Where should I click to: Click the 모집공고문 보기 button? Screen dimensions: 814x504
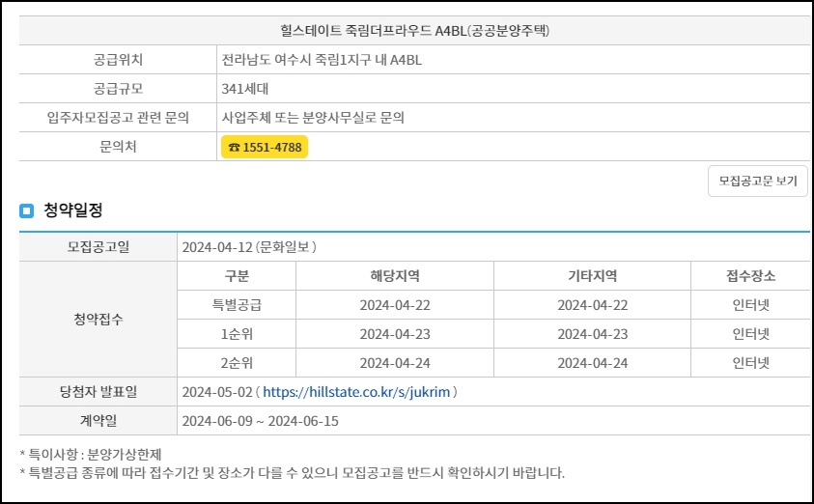(757, 182)
